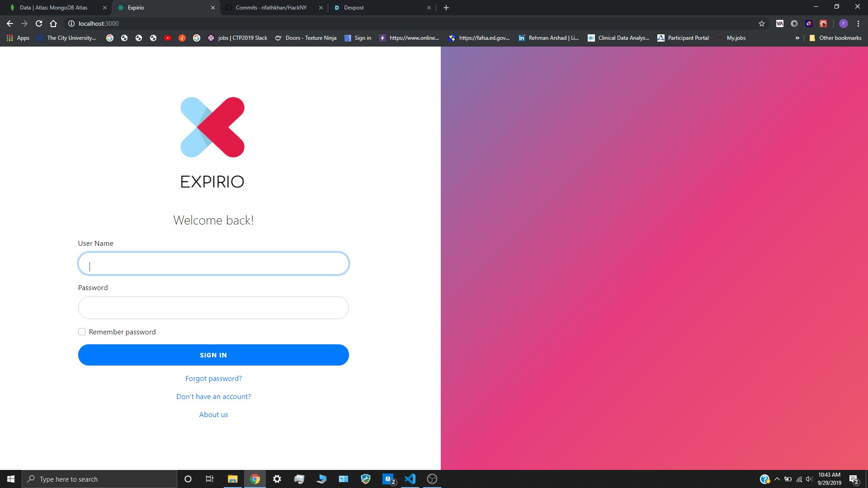The width and height of the screenshot is (868, 488).
Task: Open Forgot password link
Action: 213,379
